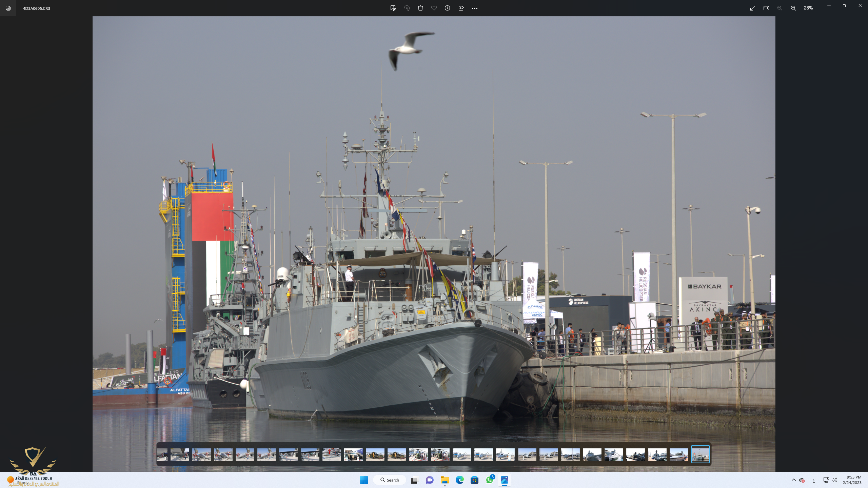This screenshot has height=488, width=868.
Task: Open thumbnail just left of selected photo
Action: tap(679, 454)
